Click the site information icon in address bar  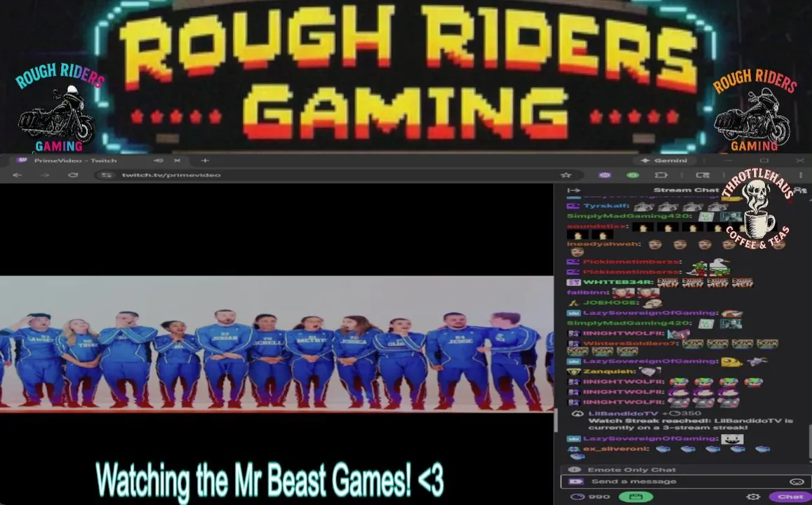tap(106, 175)
